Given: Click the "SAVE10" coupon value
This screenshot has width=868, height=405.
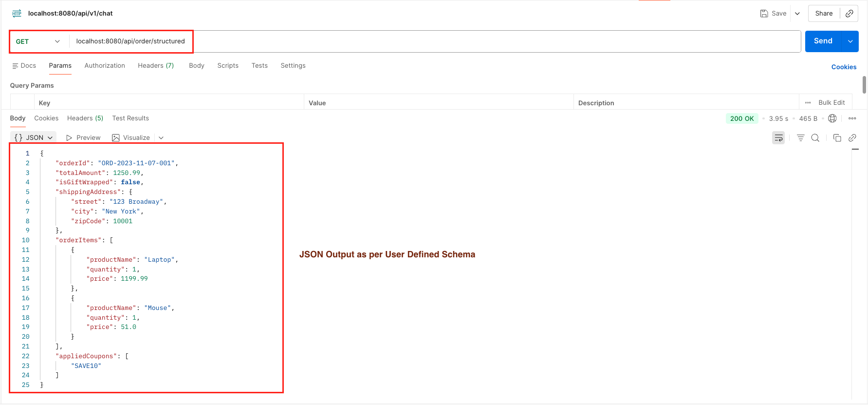Looking at the screenshot, I should point(86,366).
